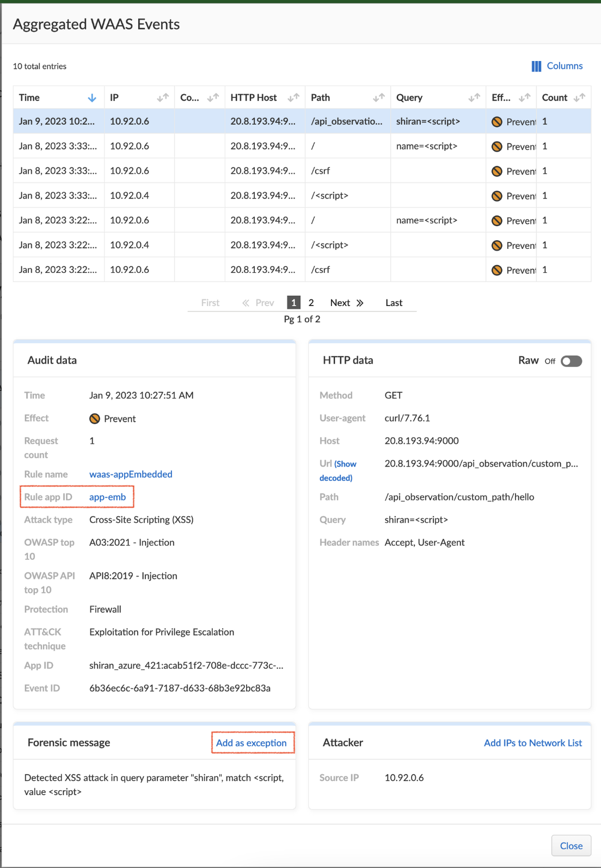601x868 pixels.
Task: Sort by Country column arrows
Action: coord(213,98)
